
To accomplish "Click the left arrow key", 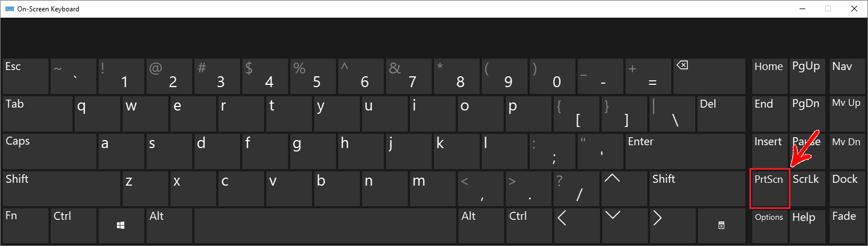I will (577, 226).
